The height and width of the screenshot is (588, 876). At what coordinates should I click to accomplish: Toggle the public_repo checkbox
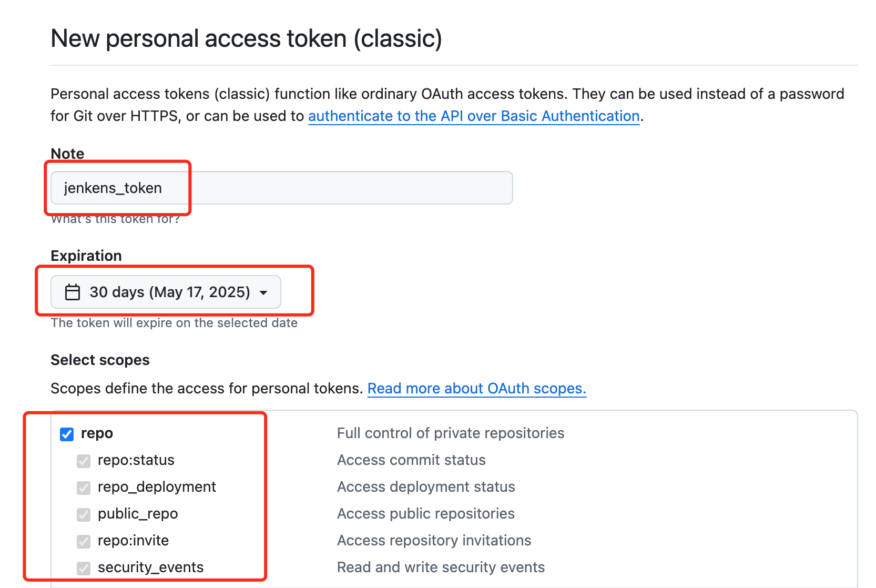click(84, 514)
